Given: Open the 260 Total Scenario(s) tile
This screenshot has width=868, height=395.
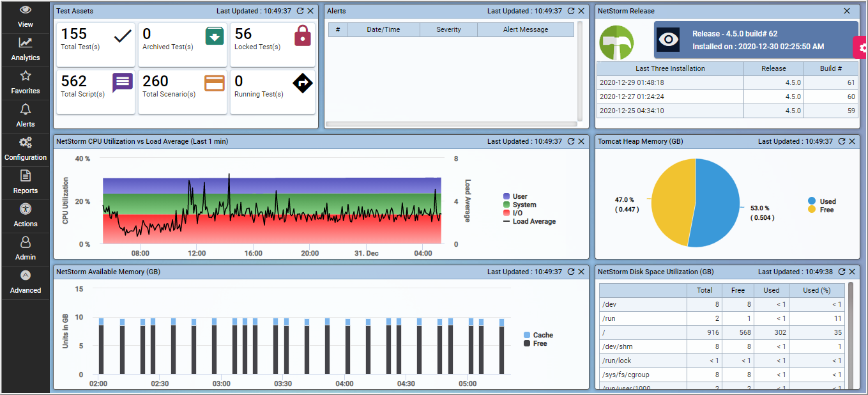Looking at the screenshot, I should click(x=183, y=92).
